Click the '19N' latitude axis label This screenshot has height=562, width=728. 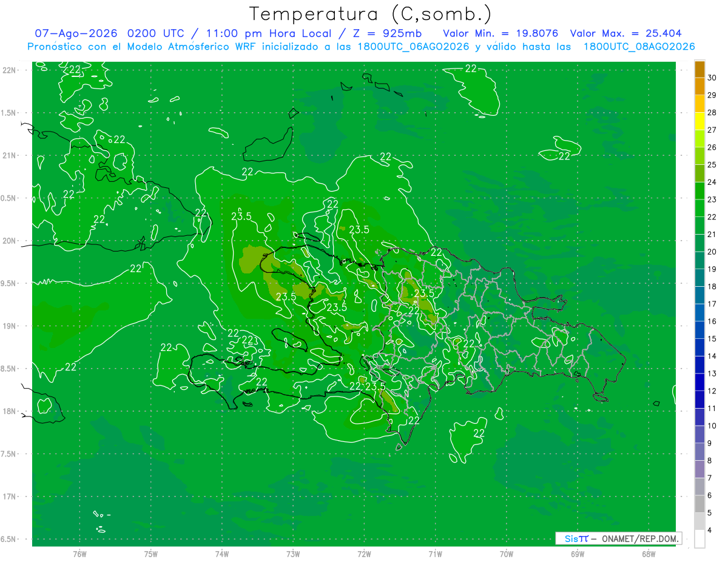pos(10,326)
